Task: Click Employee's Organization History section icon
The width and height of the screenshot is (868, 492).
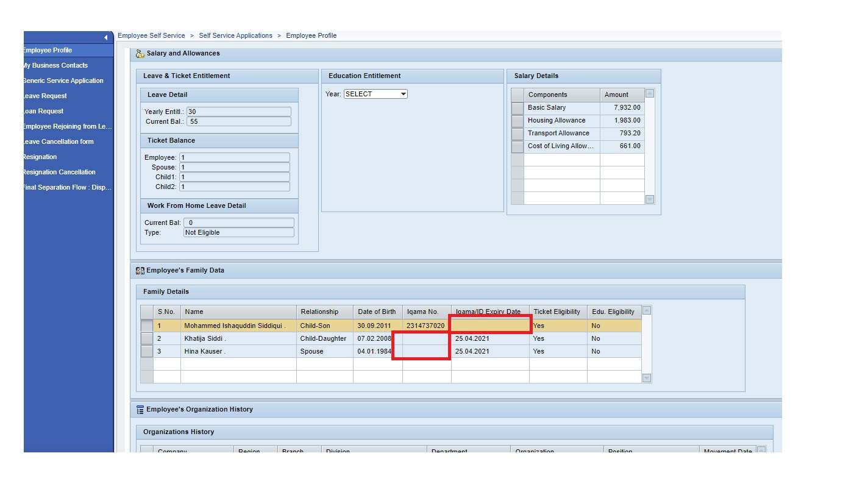Action: pos(140,410)
